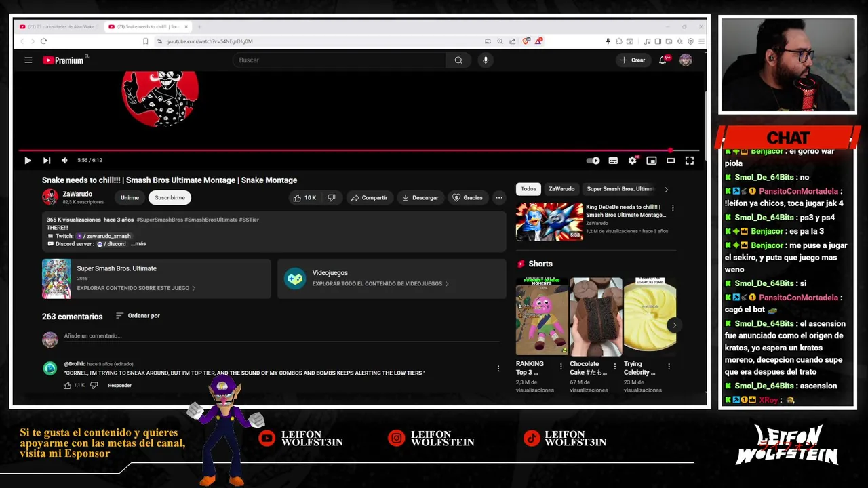
Task: Enter fullscreen on the video
Action: (689, 161)
